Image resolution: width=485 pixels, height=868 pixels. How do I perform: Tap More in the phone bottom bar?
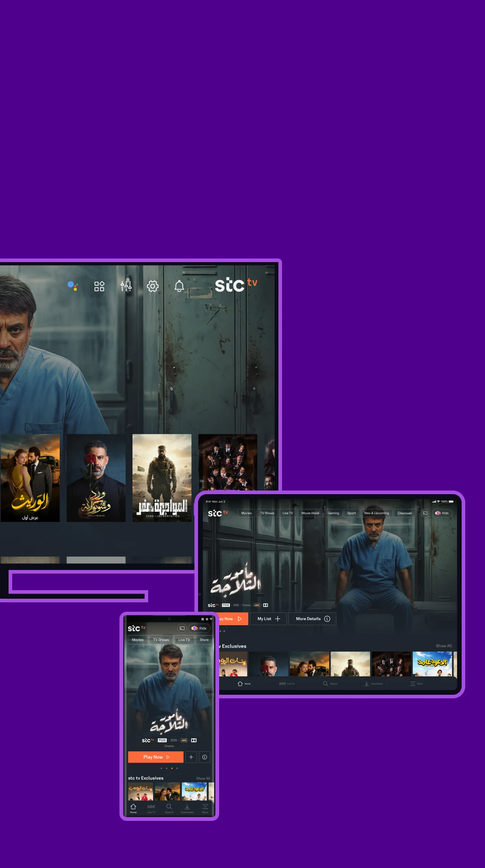205,809
